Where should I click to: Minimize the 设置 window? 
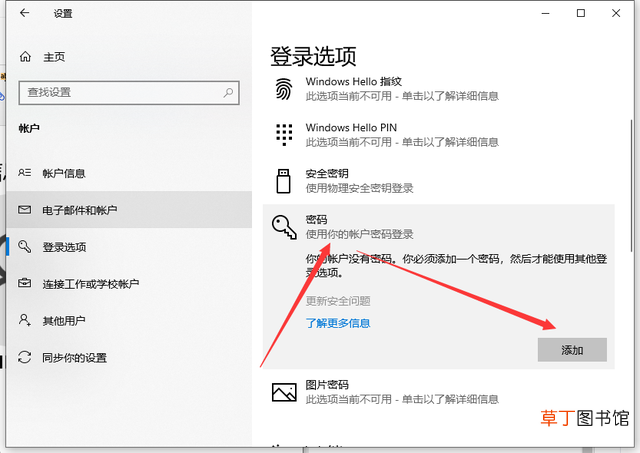[545, 13]
